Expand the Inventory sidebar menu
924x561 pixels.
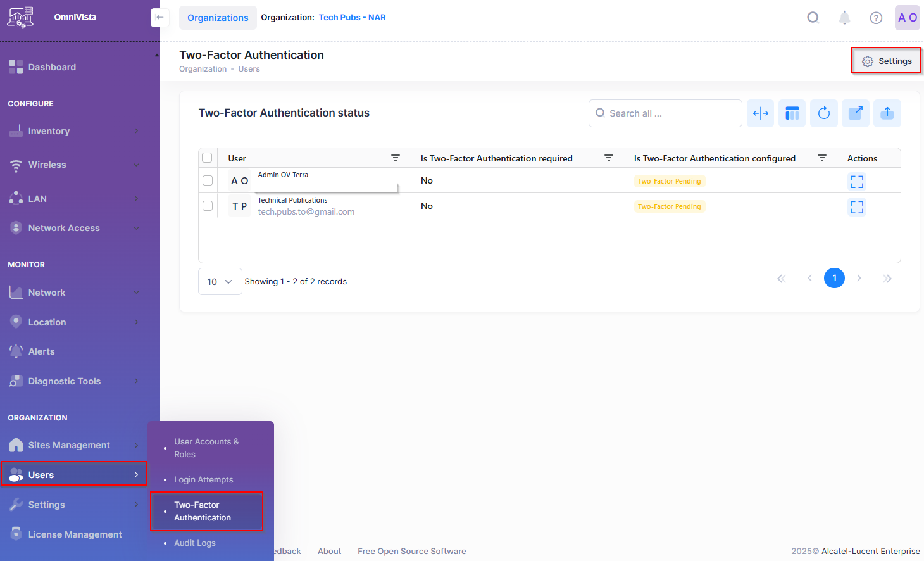[x=73, y=131]
